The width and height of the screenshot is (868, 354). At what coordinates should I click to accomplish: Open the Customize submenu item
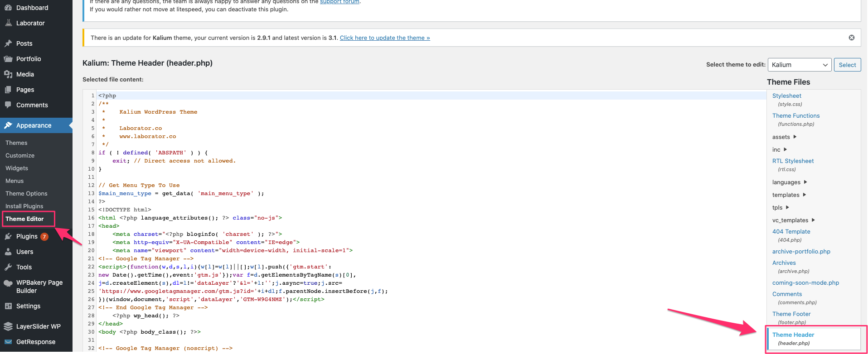[x=20, y=155]
